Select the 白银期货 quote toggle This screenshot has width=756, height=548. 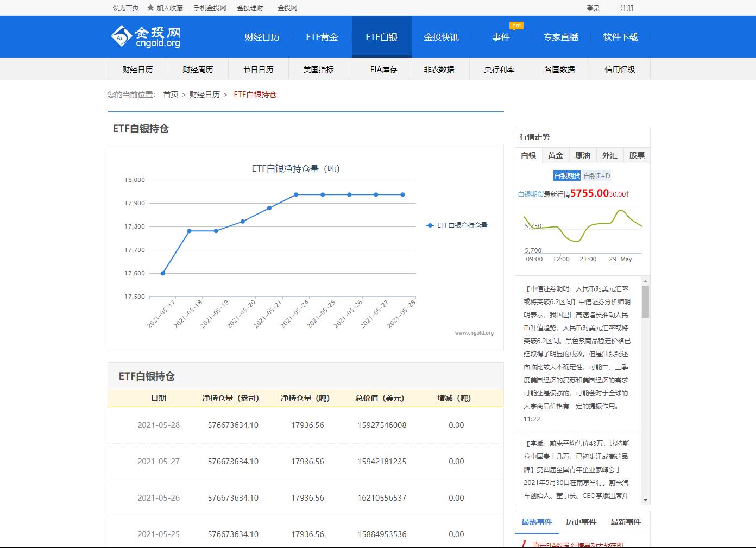click(566, 175)
